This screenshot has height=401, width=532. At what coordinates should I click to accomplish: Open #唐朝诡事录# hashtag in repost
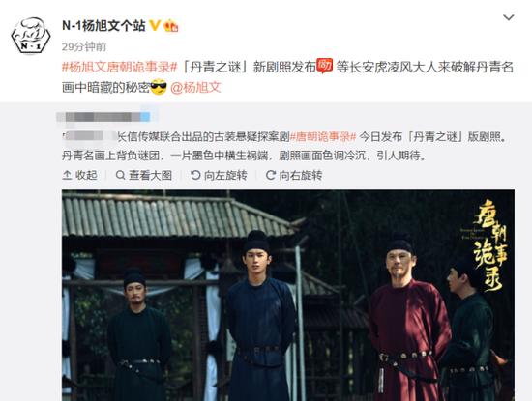click(323, 137)
